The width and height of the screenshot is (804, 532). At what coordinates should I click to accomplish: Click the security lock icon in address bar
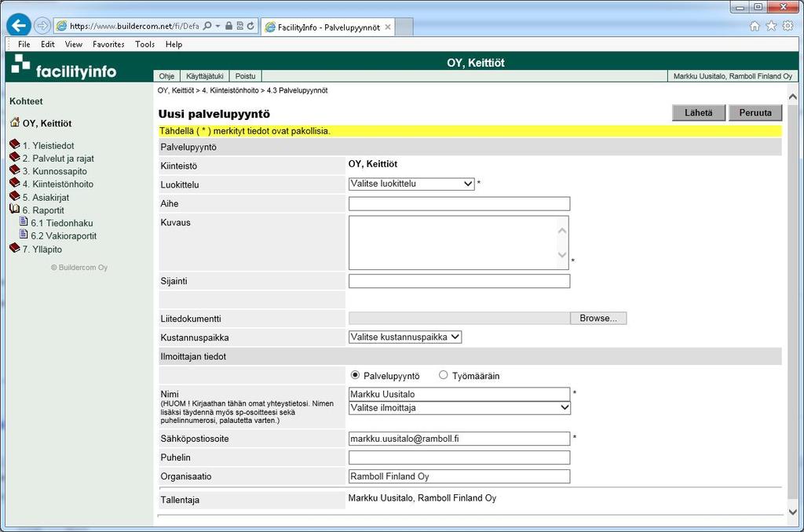(x=228, y=26)
